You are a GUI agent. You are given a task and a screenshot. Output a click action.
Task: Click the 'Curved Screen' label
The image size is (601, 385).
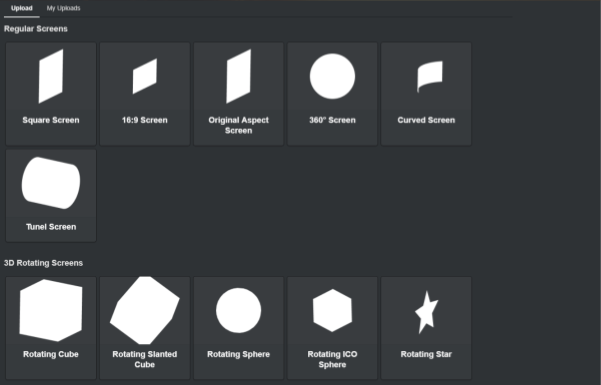[x=426, y=120]
